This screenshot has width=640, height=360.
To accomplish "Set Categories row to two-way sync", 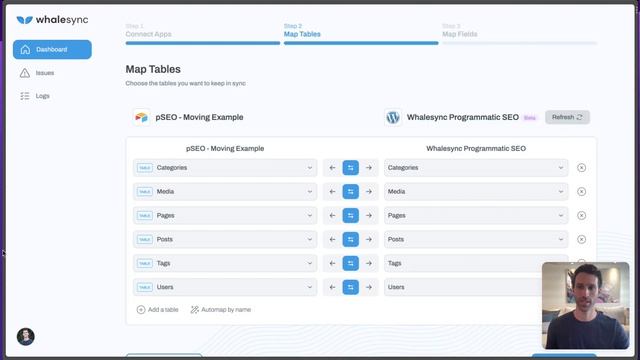I will [x=351, y=168].
